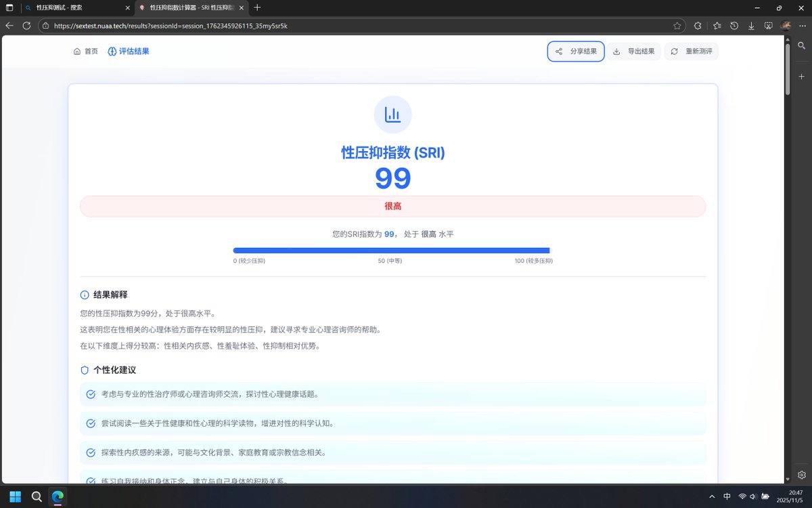Click the 很高 level badge
Image resolution: width=812 pixels, height=508 pixels.
tap(392, 206)
